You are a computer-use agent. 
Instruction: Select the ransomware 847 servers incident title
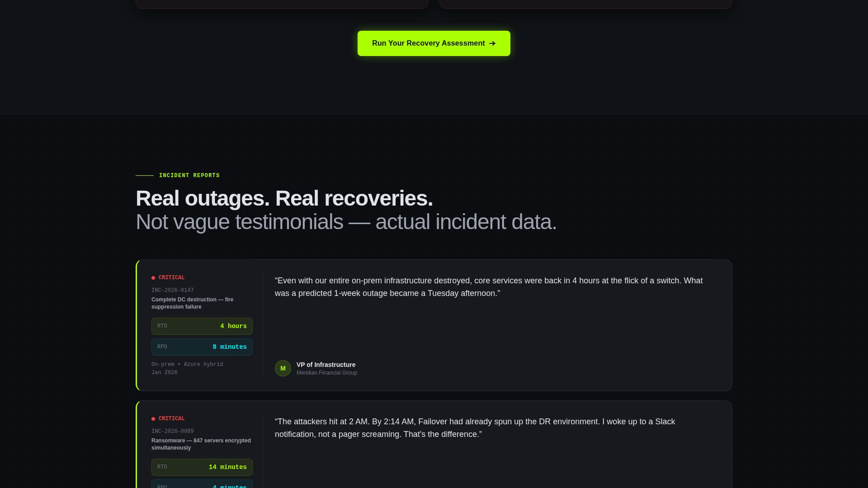[x=201, y=444]
